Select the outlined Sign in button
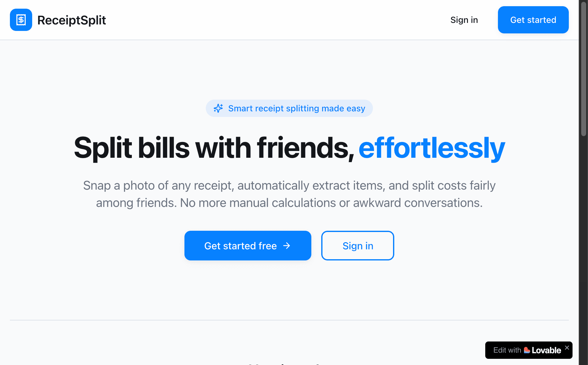 pos(357,246)
